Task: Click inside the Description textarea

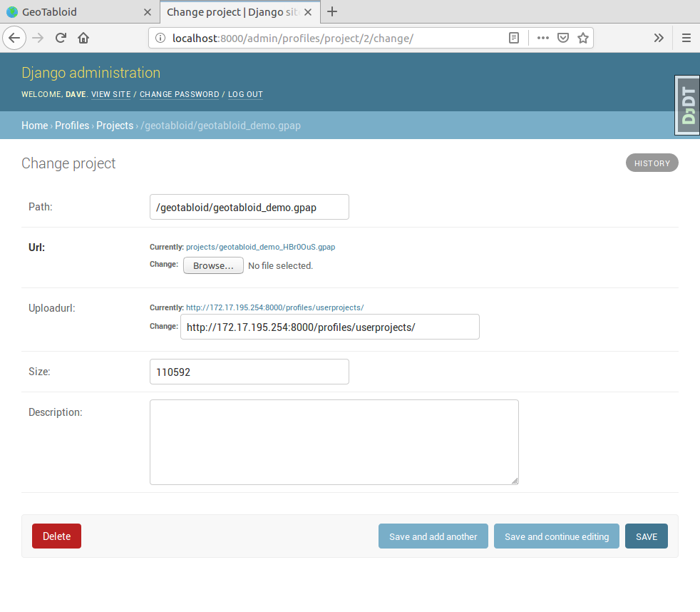Action: click(x=334, y=442)
